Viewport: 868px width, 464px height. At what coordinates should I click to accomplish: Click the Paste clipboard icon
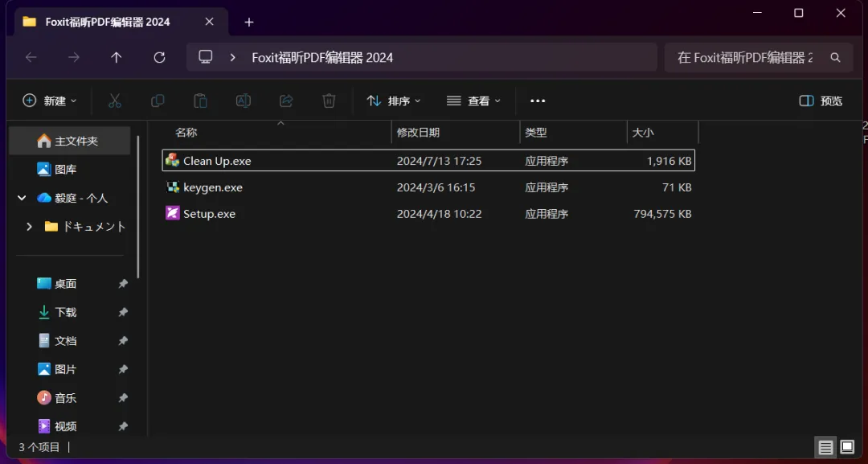tap(200, 101)
